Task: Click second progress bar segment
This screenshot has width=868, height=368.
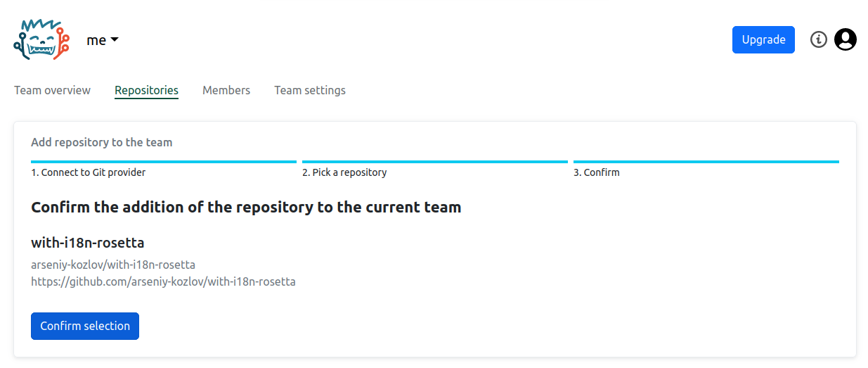Action: [x=434, y=162]
